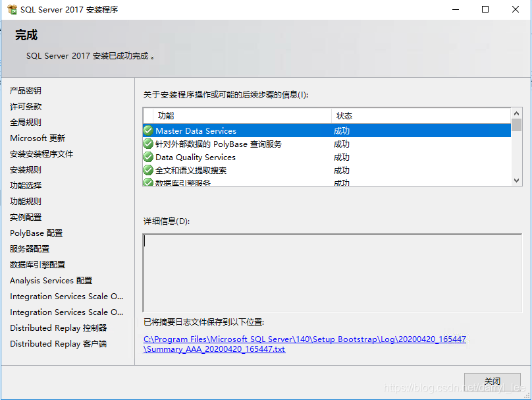Click inside the 详细信息 text box
This screenshot has height=400, width=532.
pyautogui.click(x=332, y=273)
